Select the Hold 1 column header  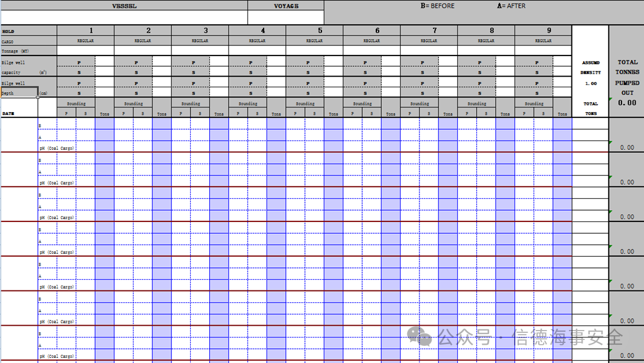point(91,31)
